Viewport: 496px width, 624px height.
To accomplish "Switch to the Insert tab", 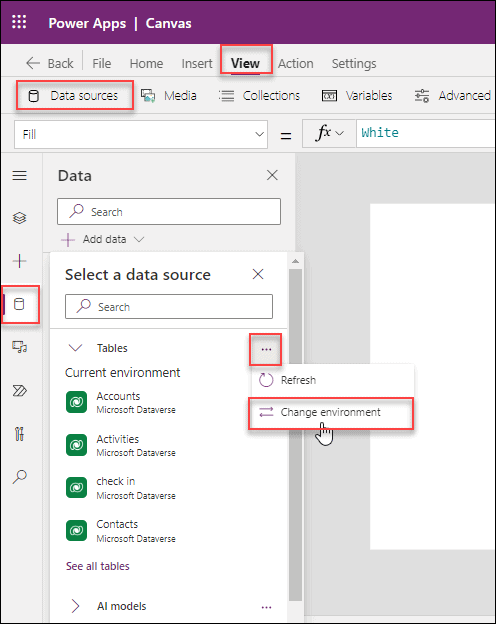I will pos(197,63).
